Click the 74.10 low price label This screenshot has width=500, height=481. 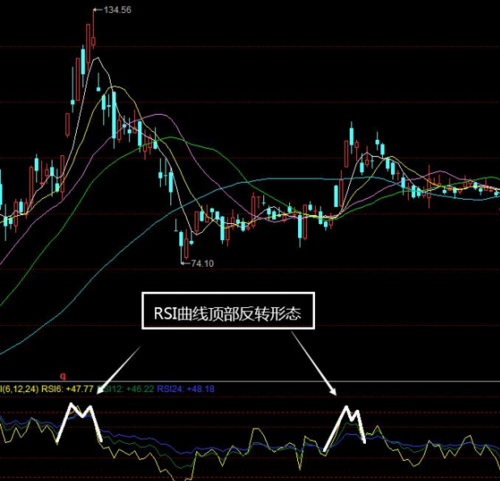point(202,263)
